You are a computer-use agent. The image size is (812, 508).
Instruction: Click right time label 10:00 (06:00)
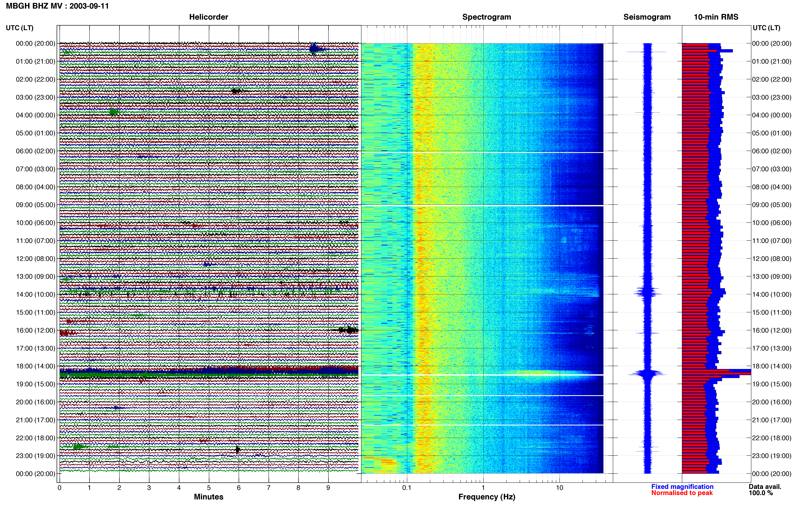(772, 223)
